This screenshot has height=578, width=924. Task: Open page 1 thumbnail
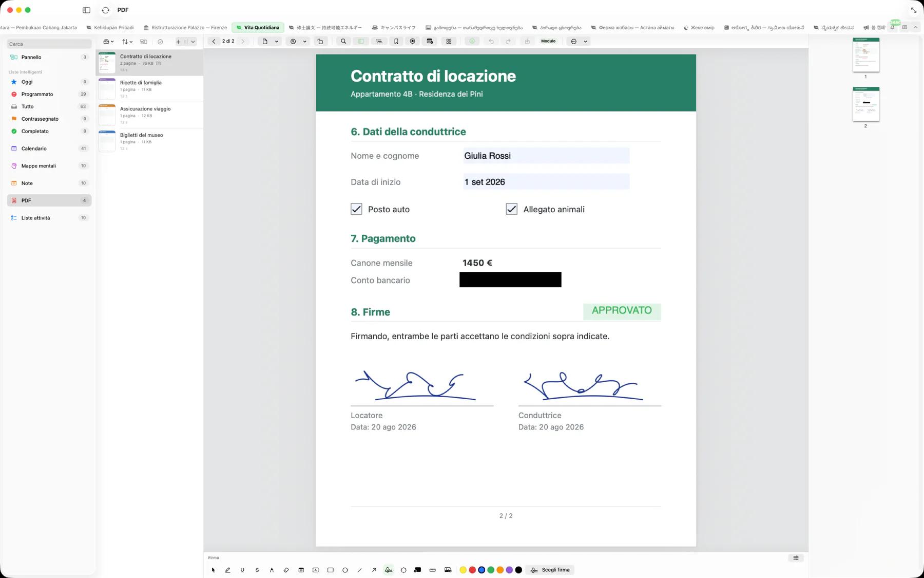pos(866,55)
